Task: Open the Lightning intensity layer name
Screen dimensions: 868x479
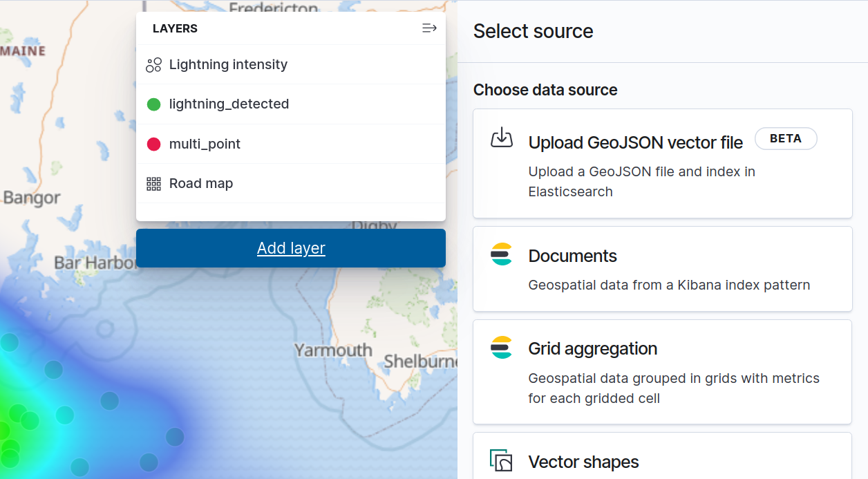Action: click(x=228, y=65)
